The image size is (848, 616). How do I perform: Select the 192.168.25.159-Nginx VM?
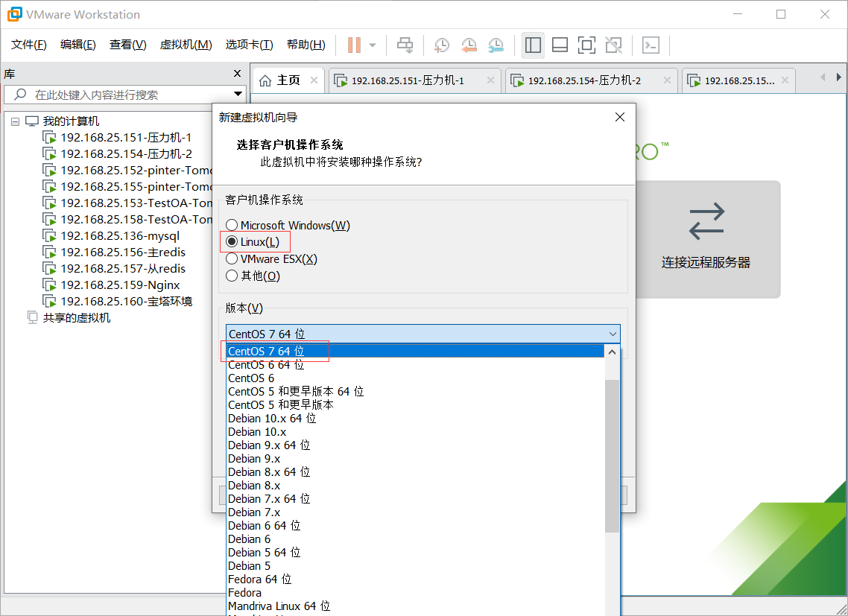coord(112,285)
